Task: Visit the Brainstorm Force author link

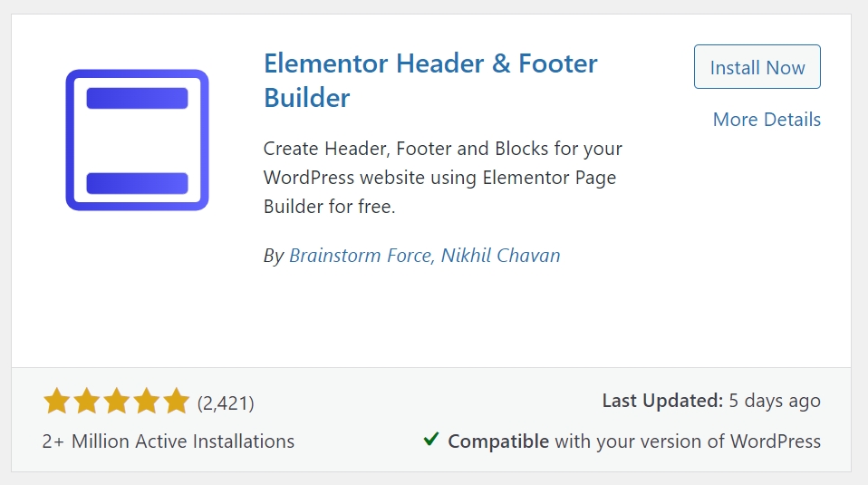Action: (362, 256)
